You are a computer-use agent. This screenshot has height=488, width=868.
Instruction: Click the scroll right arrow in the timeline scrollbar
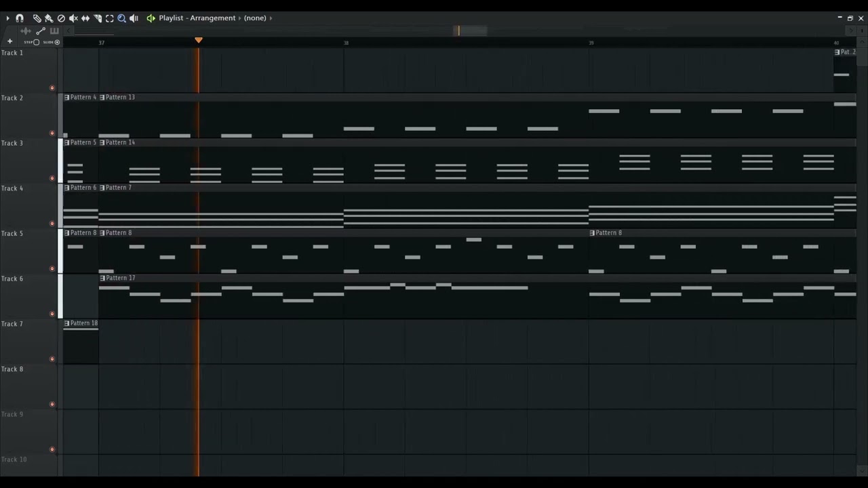point(852,30)
